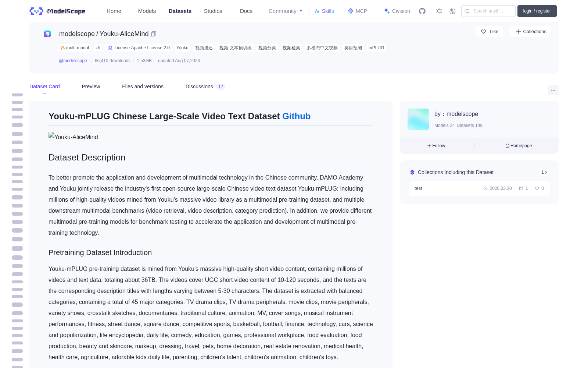Viewport: 588px width, 368px height.
Task: Select the 多模态中文视频 tag
Action: click(x=322, y=48)
